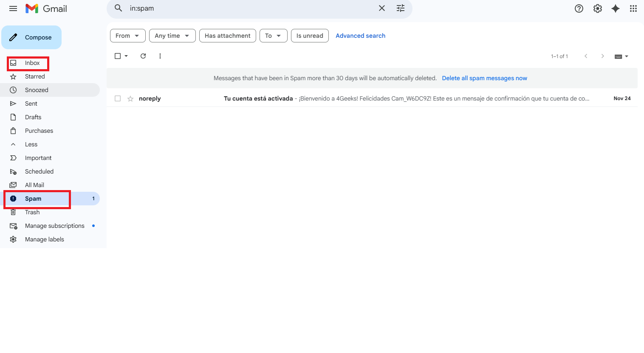The width and height of the screenshot is (644, 353).
Task: Collapse sidebar labels with Less
Action: tap(31, 144)
